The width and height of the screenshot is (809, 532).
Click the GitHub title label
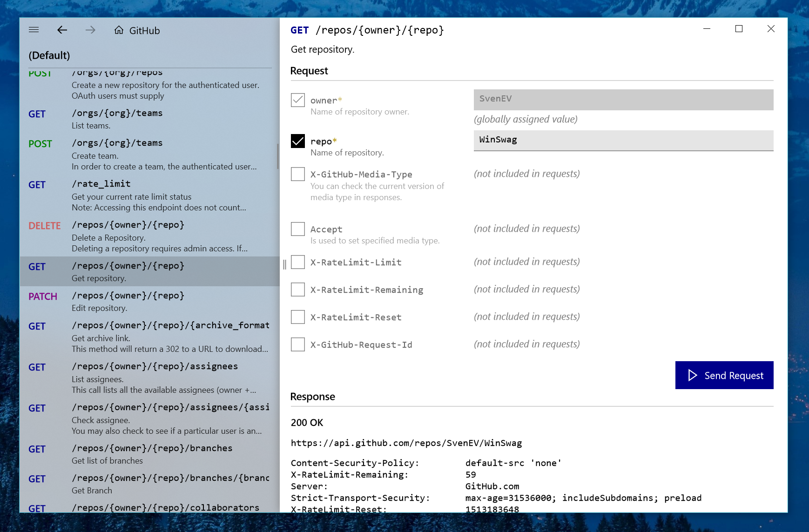144,31
